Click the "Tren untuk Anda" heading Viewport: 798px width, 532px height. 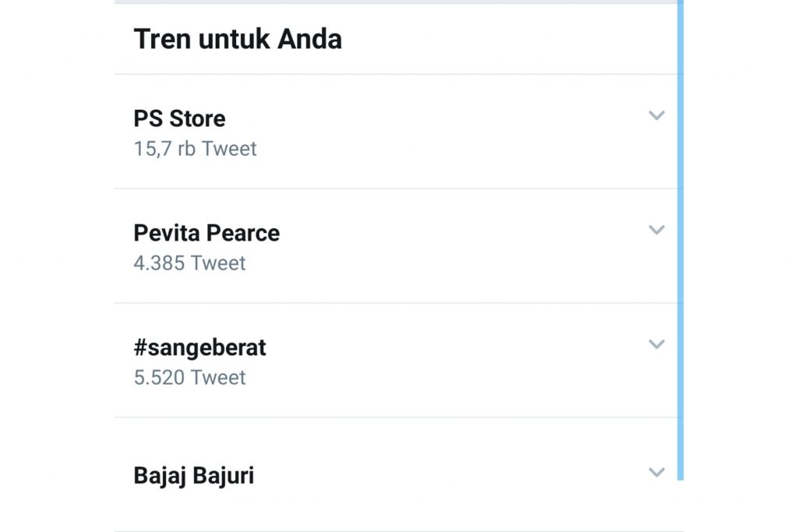(238, 39)
